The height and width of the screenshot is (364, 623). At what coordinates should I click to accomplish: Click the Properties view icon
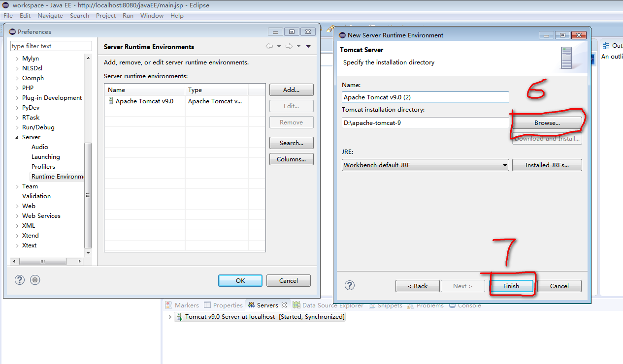pyautogui.click(x=207, y=305)
